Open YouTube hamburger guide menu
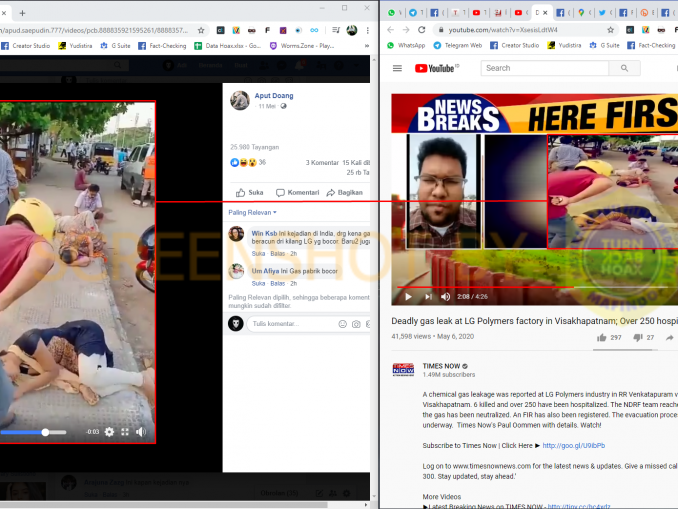This screenshot has height=509, width=678. 397,68
